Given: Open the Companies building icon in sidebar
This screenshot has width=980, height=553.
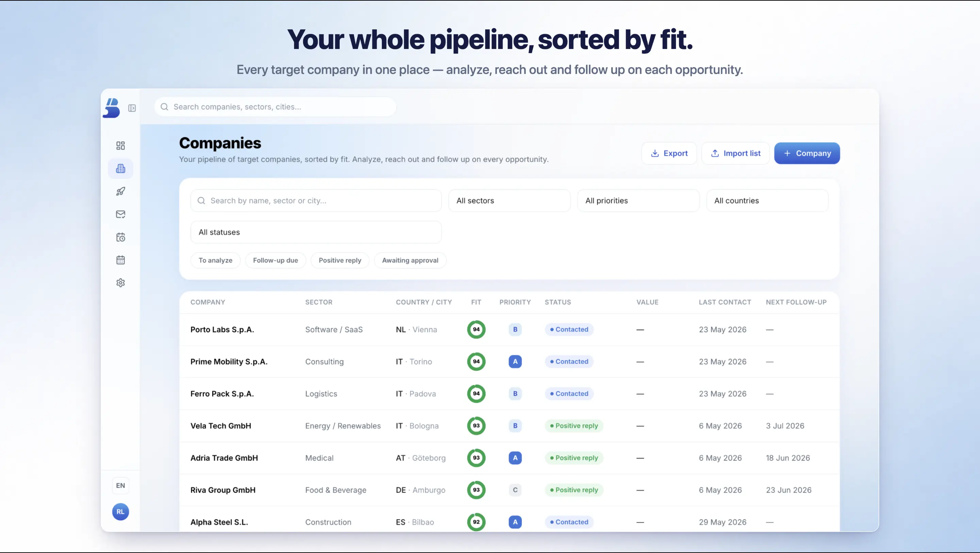Looking at the screenshot, I should tap(120, 169).
